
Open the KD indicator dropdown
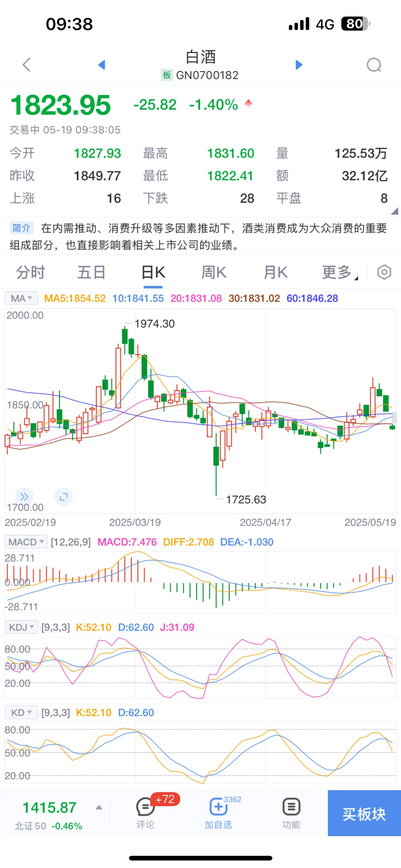22,713
